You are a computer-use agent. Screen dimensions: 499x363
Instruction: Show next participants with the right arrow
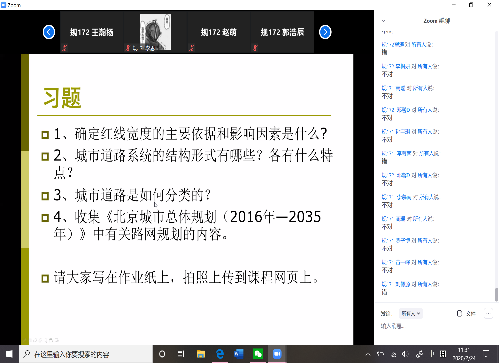point(325,32)
